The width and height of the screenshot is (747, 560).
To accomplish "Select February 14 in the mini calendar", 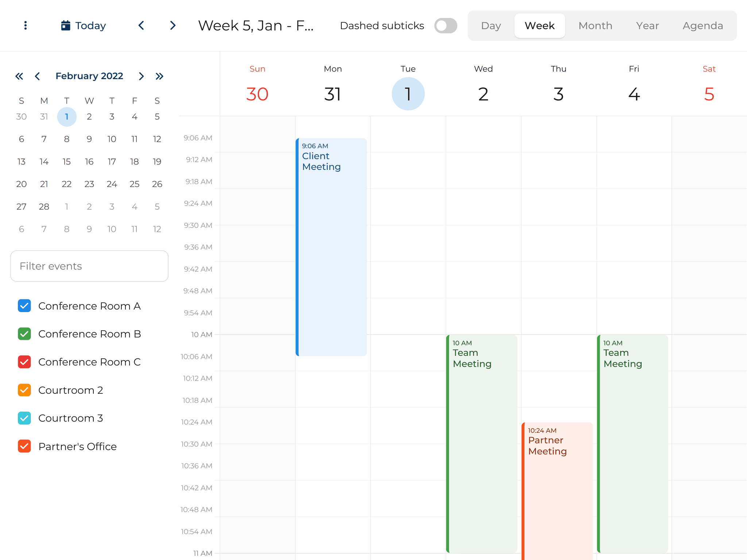I will 44,162.
